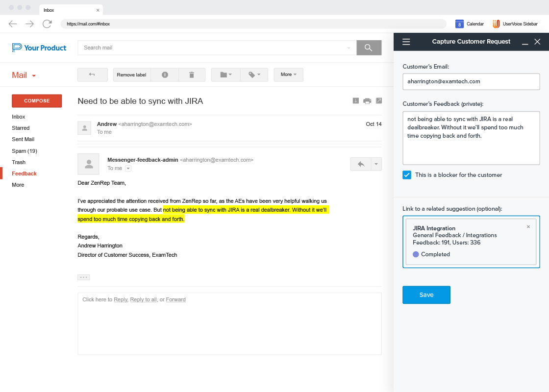549x392 pixels.
Task: Open the move-to folder icon
Action: click(226, 74)
